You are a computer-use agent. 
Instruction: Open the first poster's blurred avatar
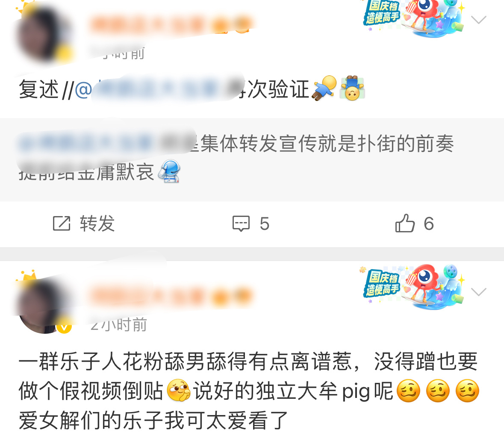44,34
